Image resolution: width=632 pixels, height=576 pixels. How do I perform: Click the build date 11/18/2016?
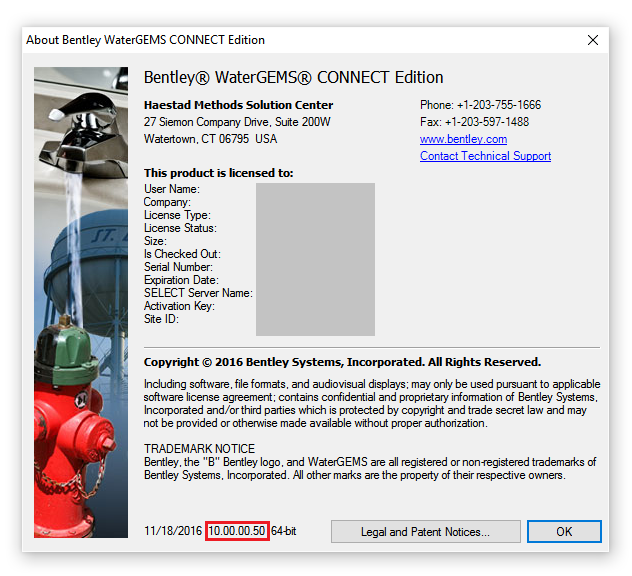pyautogui.click(x=173, y=531)
